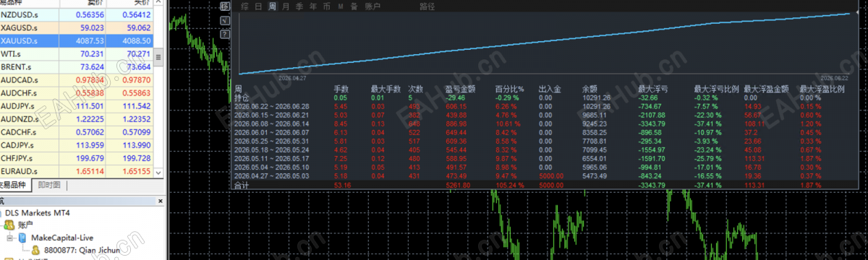Switch to the 综 summary tab
Image resolution: width=868 pixels, height=260 pixels.
pos(245,6)
